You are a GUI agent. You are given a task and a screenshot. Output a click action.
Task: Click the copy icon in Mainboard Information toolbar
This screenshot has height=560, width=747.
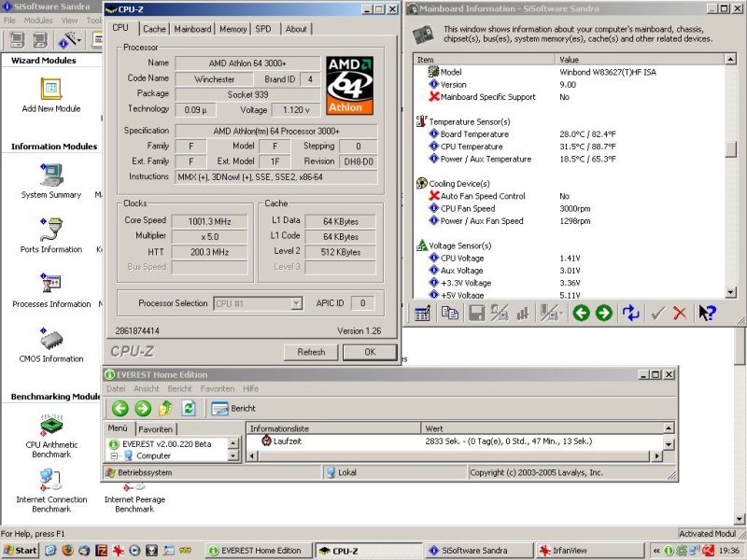pyautogui.click(x=449, y=313)
